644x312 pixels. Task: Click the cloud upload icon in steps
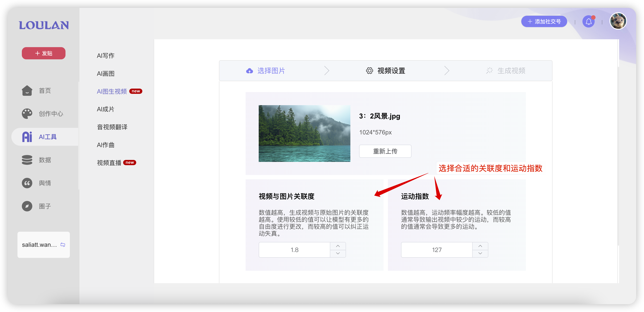point(249,71)
